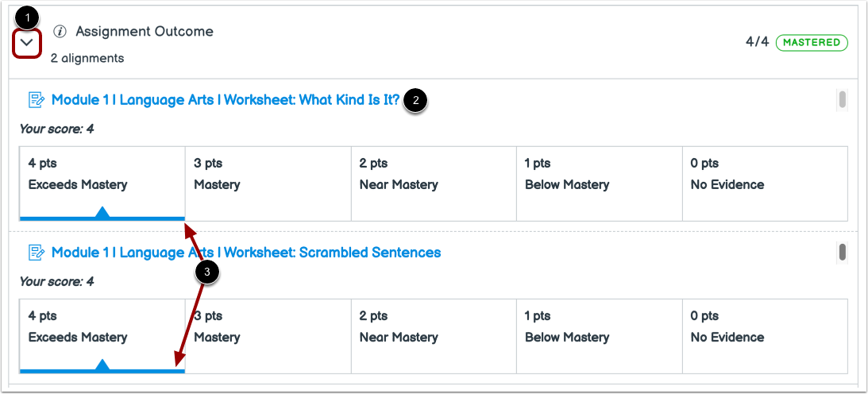Select 0 pts No Evidence for What Kind Is It?
868x394 pixels.
[x=764, y=183]
